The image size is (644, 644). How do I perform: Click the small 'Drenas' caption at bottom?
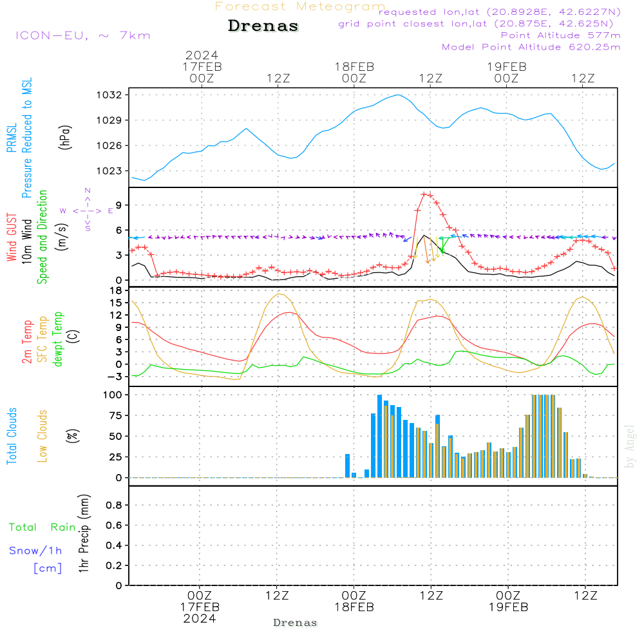(x=296, y=623)
